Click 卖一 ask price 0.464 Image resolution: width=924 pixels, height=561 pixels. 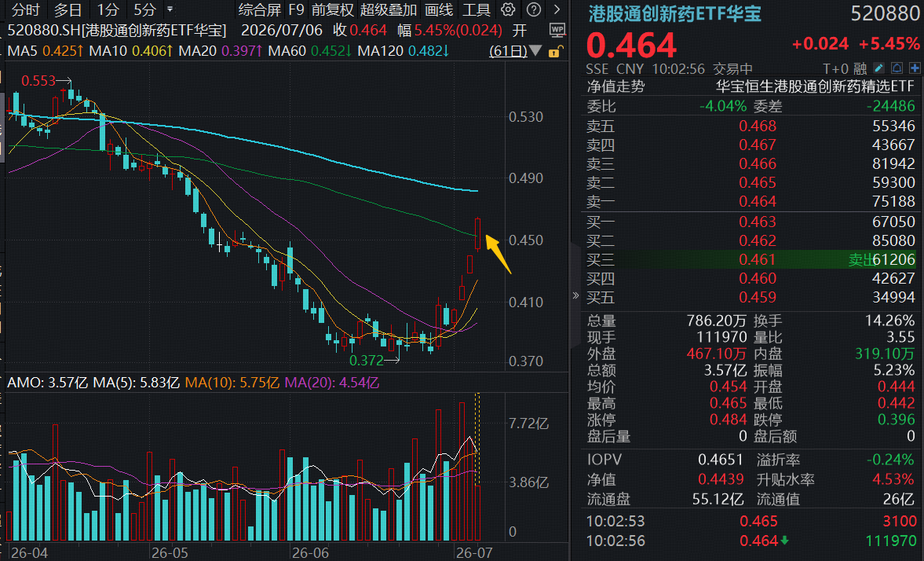pyautogui.click(x=758, y=202)
